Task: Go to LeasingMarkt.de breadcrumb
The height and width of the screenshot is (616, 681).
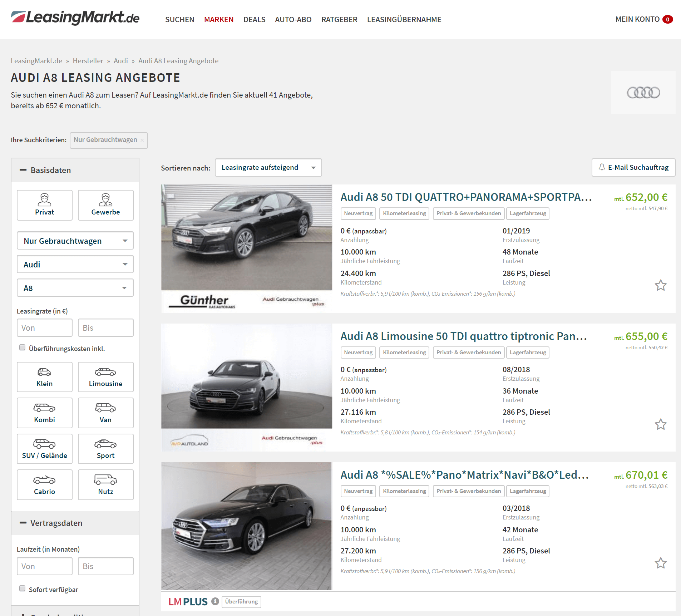Action: click(x=36, y=61)
